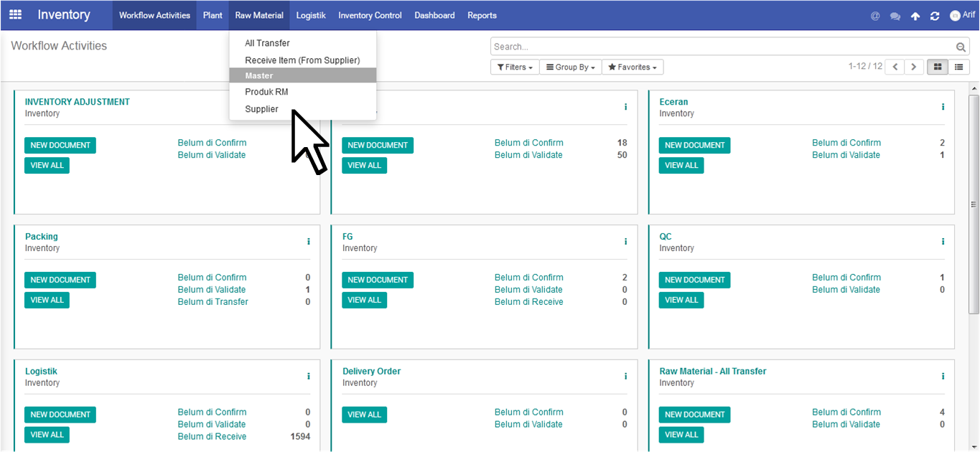Click the @ mentions icon in top bar
980x452 pixels.
point(874,16)
